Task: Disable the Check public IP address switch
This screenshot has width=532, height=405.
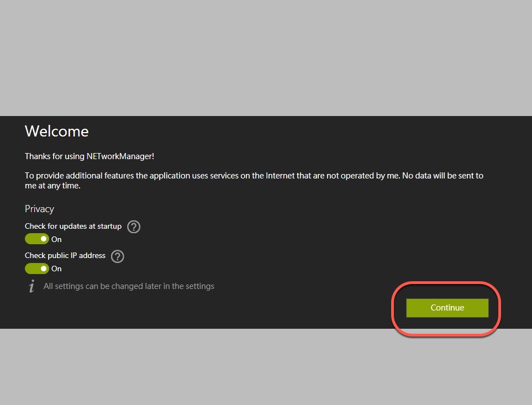Action: pyautogui.click(x=37, y=269)
